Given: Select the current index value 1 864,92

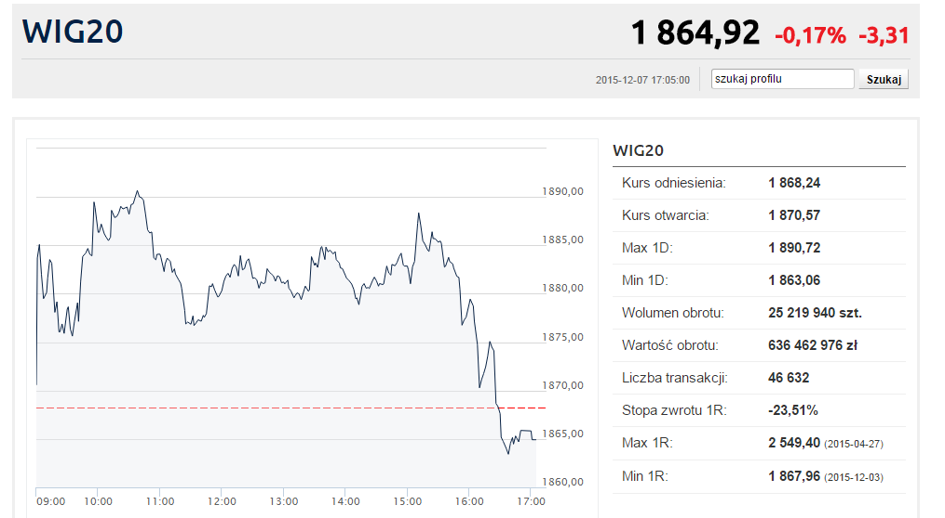Looking at the screenshot, I should coord(695,33).
